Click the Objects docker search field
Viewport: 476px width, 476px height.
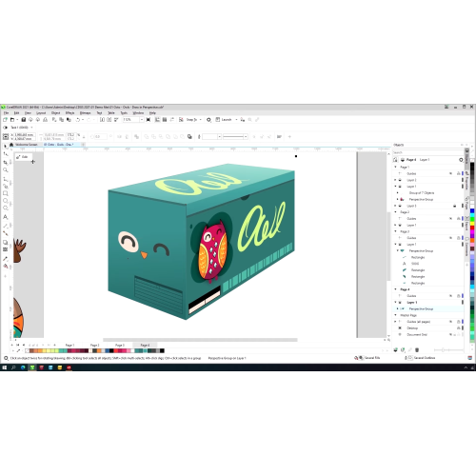[x=427, y=152]
